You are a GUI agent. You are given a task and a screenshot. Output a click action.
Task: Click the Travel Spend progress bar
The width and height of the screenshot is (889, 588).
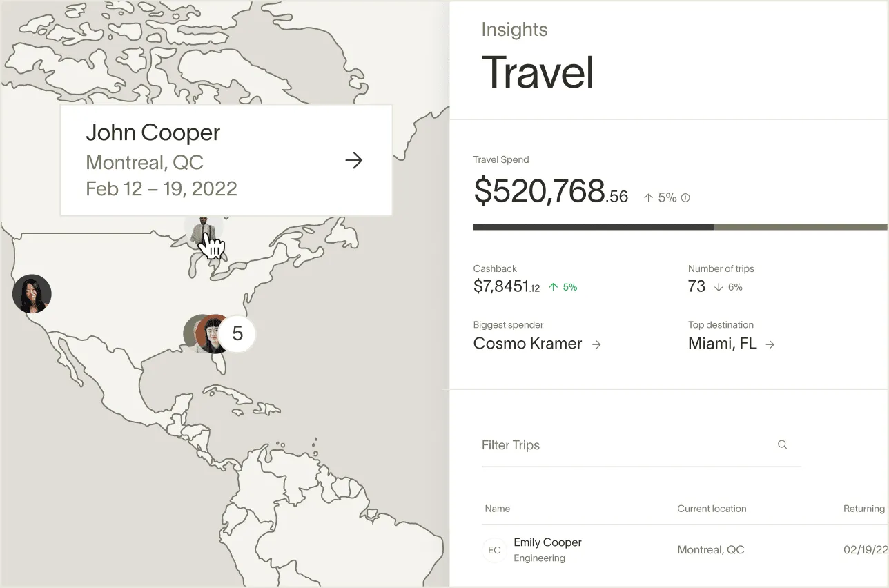(x=680, y=226)
